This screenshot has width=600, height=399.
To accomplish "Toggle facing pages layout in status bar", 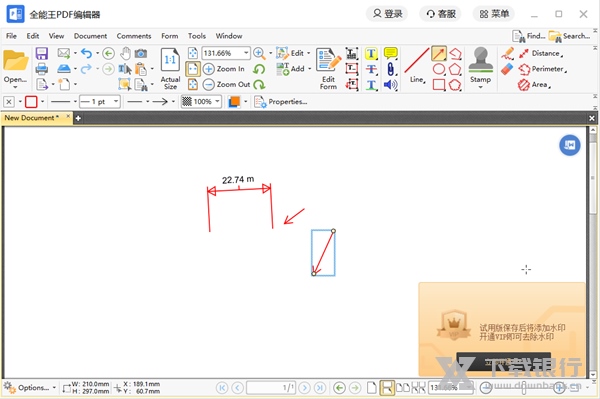I will (x=403, y=388).
